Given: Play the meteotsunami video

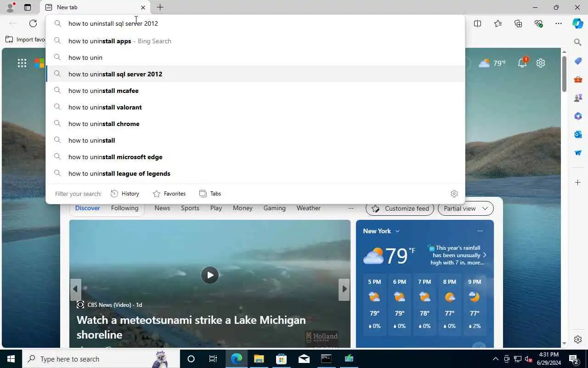Looking at the screenshot, I should coord(210,275).
